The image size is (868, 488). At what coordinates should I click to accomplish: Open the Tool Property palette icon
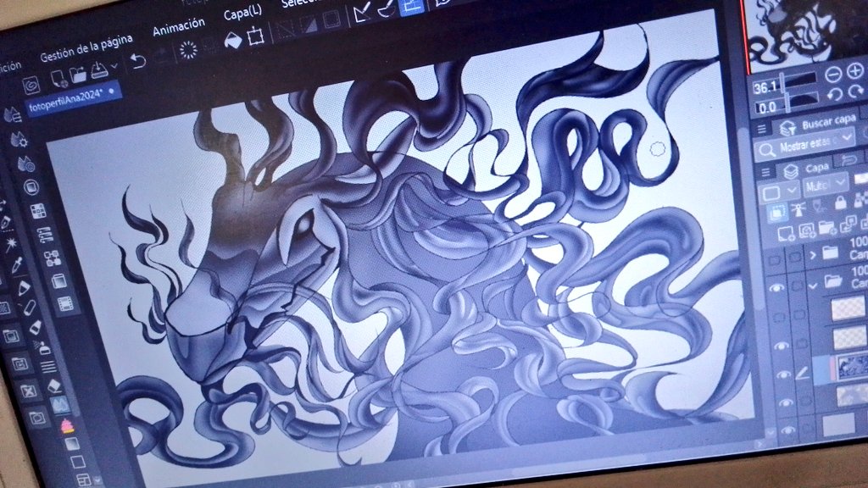pos(19,140)
